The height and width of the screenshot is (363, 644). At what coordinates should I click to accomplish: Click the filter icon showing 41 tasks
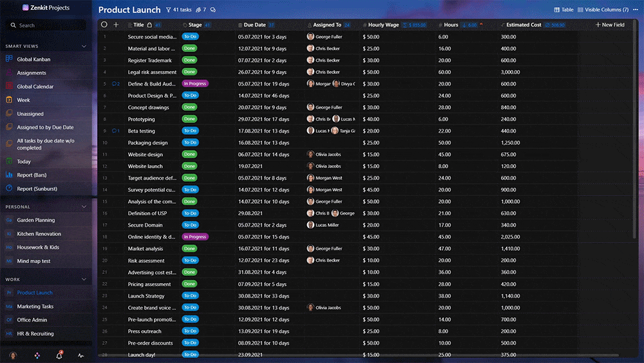click(x=179, y=10)
